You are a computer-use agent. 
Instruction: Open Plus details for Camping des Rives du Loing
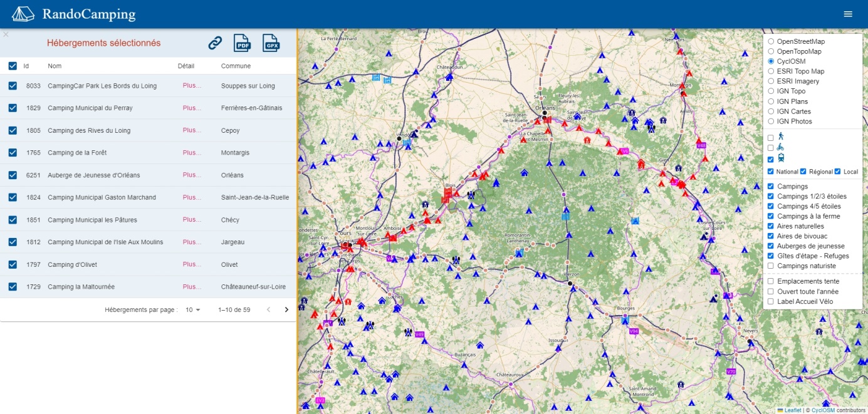192,130
